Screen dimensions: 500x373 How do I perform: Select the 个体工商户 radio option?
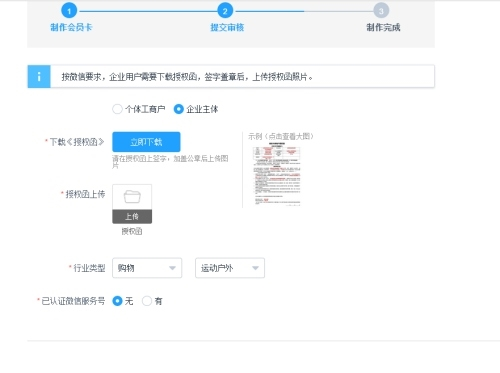(x=117, y=109)
